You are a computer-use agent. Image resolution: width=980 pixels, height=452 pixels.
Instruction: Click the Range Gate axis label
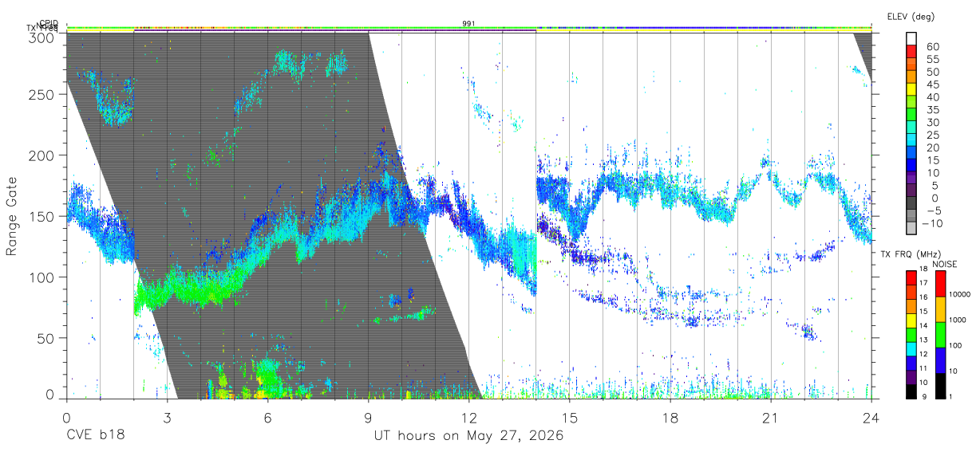pos(12,217)
